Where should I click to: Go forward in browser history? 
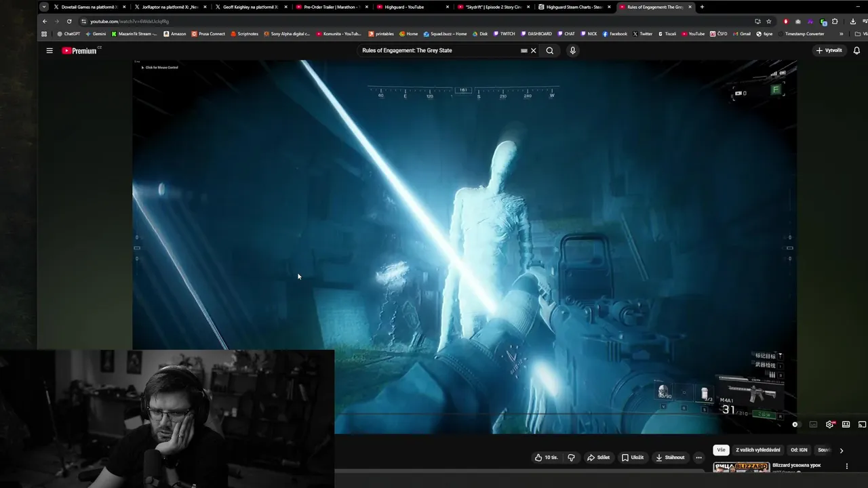click(x=57, y=21)
